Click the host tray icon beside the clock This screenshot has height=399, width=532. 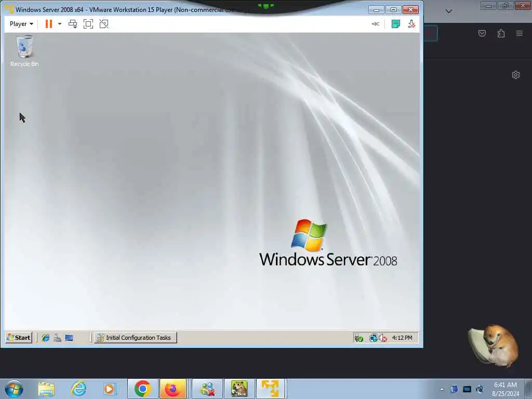point(480,389)
